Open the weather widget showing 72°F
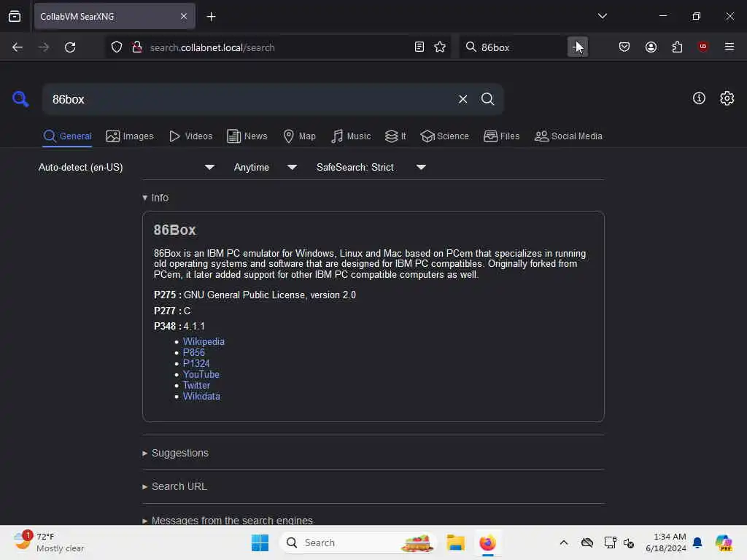Image resolution: width=747 pixels, height=560 pixels. [49, 542]
